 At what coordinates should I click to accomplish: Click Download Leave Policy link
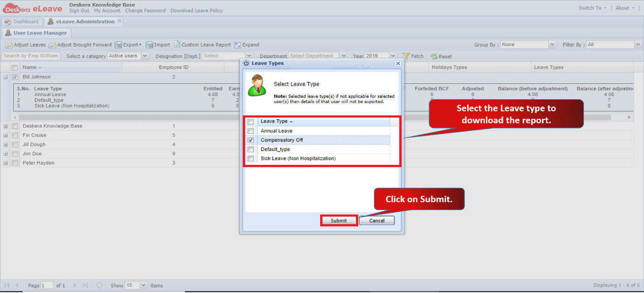(197, 11)
